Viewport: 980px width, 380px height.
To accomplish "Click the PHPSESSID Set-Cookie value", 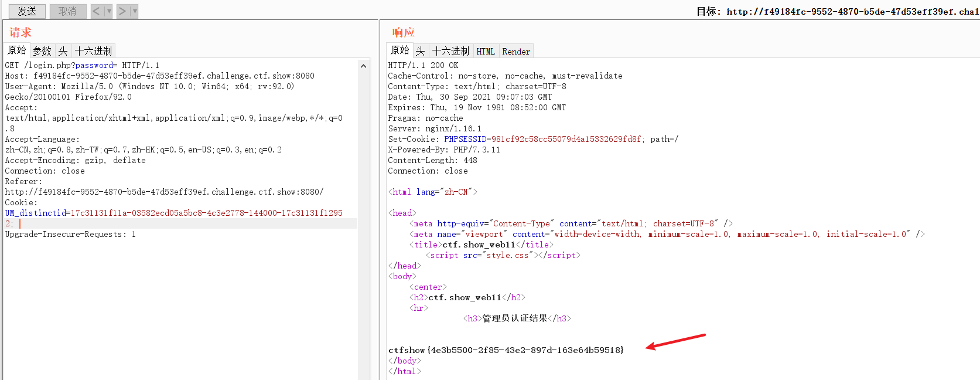I will pos(566,139).
